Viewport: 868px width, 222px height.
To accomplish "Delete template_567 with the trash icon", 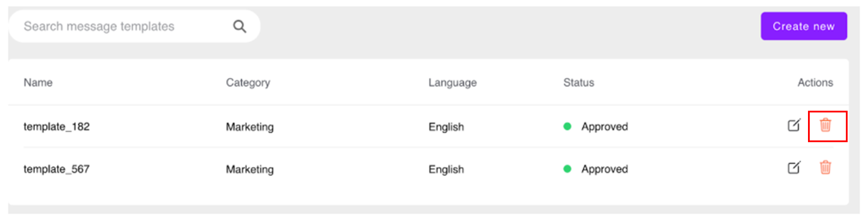I will coord(825,168).
